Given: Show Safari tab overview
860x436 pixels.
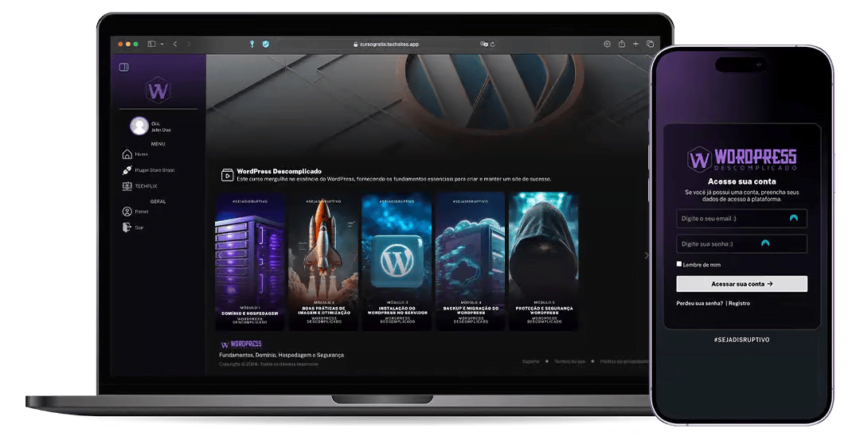Looking at the screenshot, I should (x=650, y=44).
